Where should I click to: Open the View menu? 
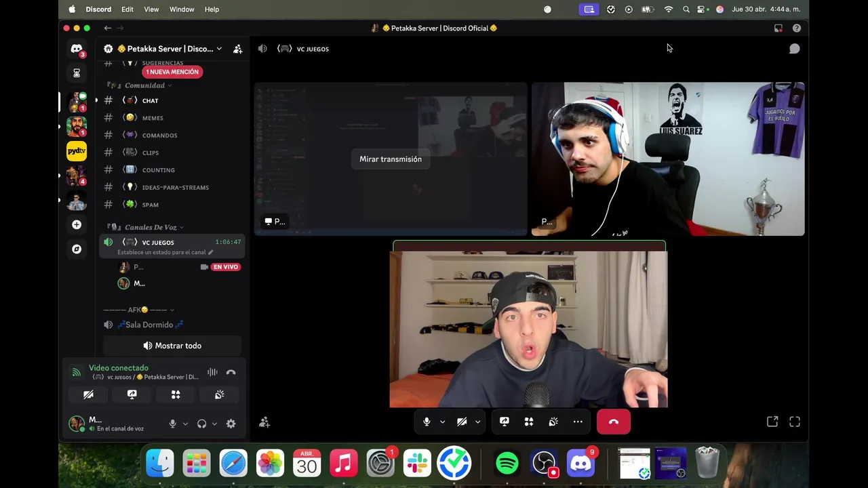pyautogui.click(x=151, y=9)
